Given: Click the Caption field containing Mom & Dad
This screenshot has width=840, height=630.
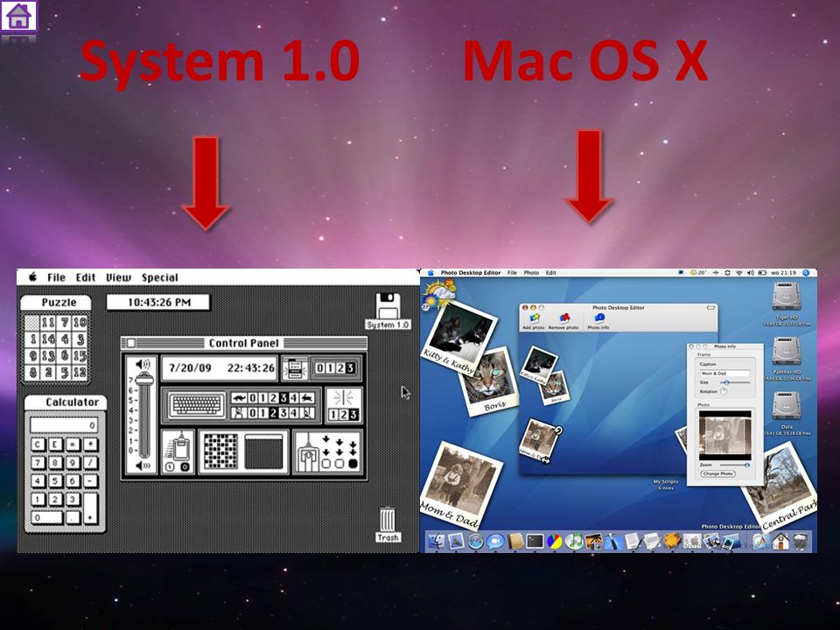Looking at the screenshot, I should coord(724,374).
